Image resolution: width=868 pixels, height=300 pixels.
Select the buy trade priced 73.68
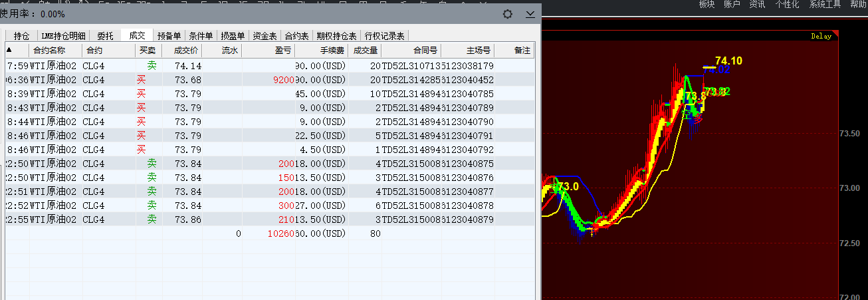(x=270, y=80)
